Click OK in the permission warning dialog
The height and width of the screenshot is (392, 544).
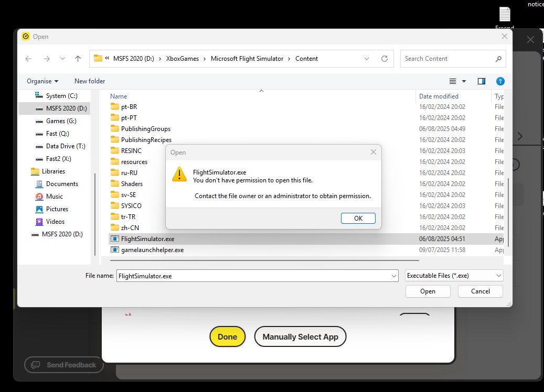[x=358, y=219]
